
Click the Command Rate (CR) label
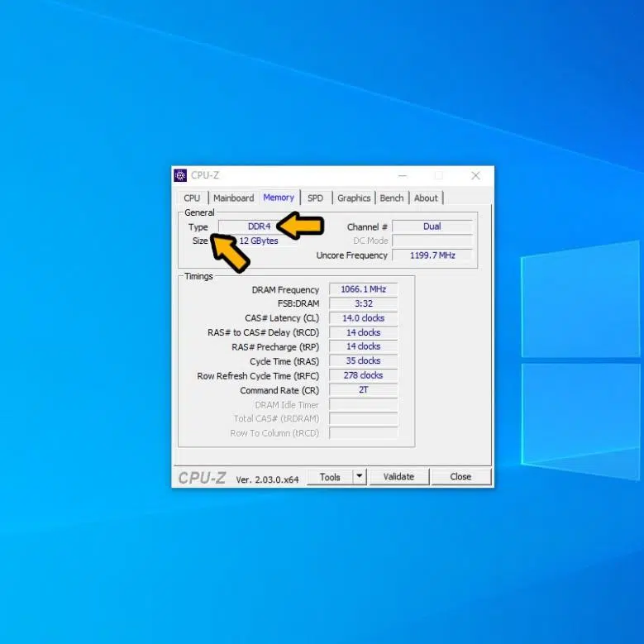point(279,390)
